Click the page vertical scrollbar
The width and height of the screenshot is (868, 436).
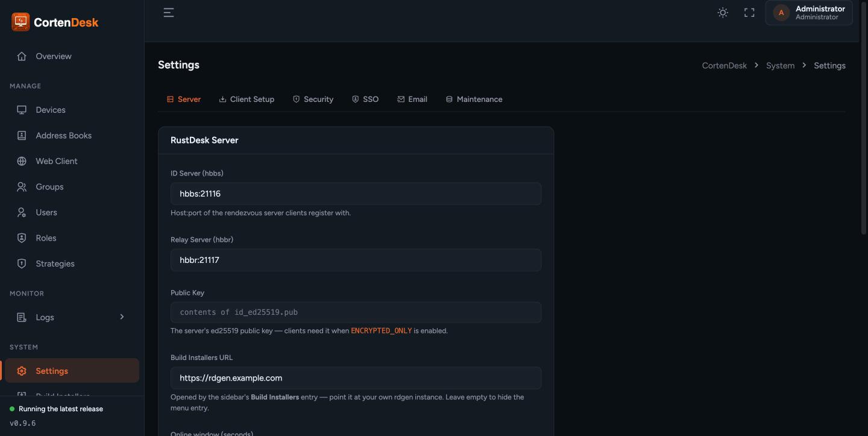(x=863, y=118)
